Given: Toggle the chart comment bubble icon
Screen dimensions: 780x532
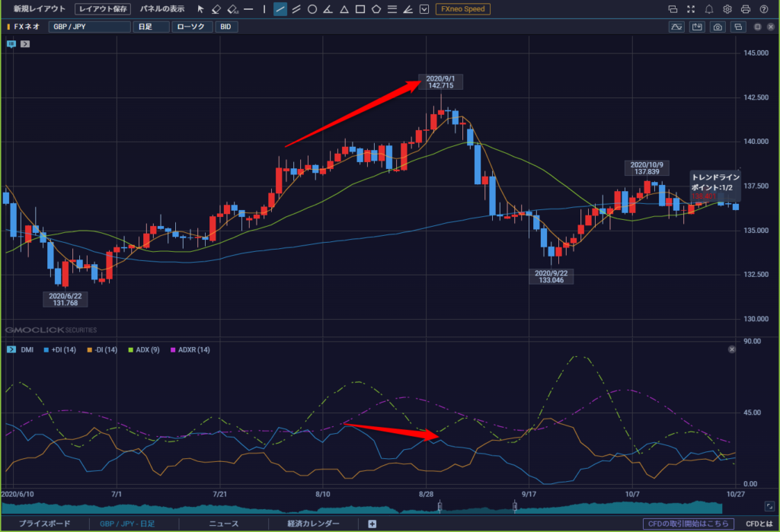Looking at the screenshot, I should pyautogui.click(x=11, y=43).
